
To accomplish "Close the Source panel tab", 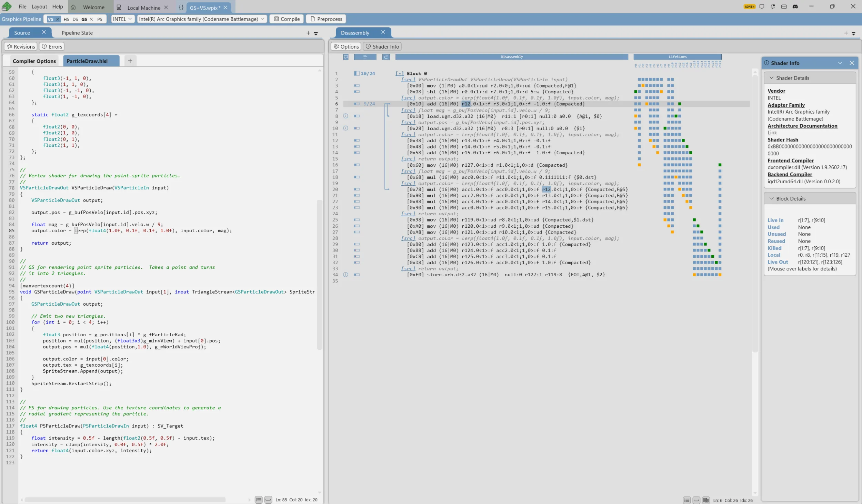I will (44, 32).
